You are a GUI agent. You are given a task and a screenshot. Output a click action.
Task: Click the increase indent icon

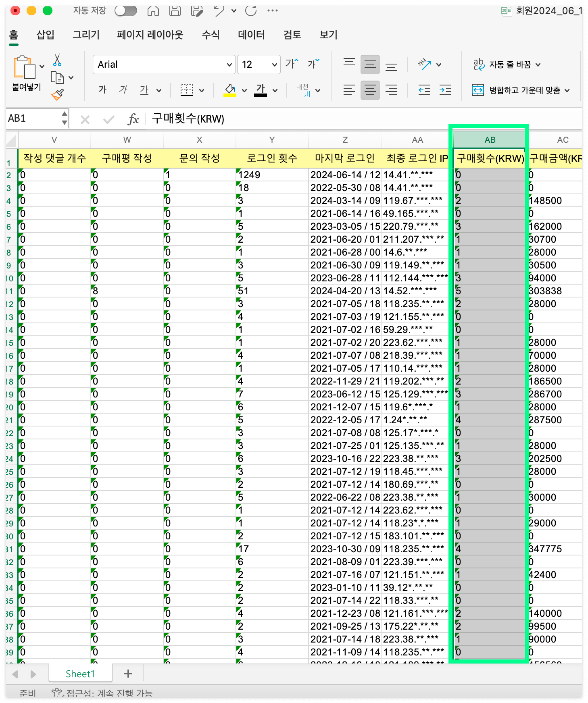coord(445,90)
